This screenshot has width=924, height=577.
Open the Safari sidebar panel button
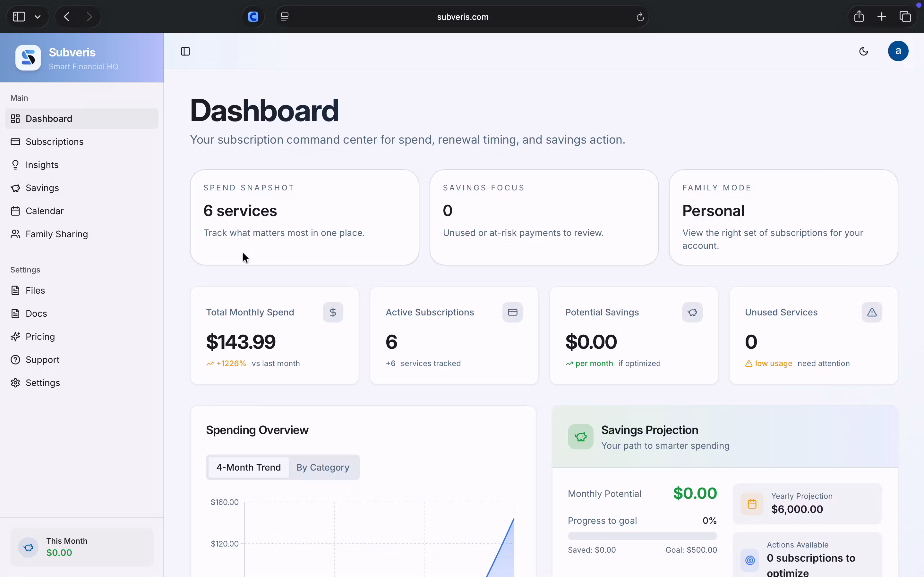click(19, 17)
